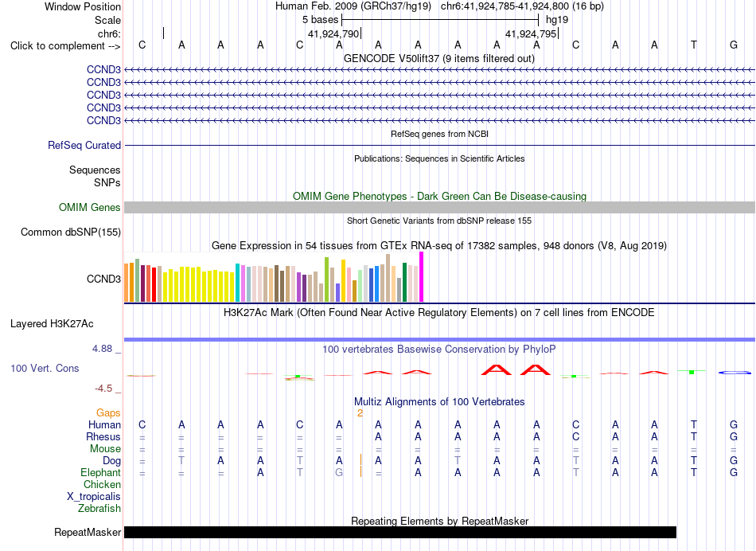756x551 pixels.
Task: Click the G base in complement row
Action: [734, 45]
